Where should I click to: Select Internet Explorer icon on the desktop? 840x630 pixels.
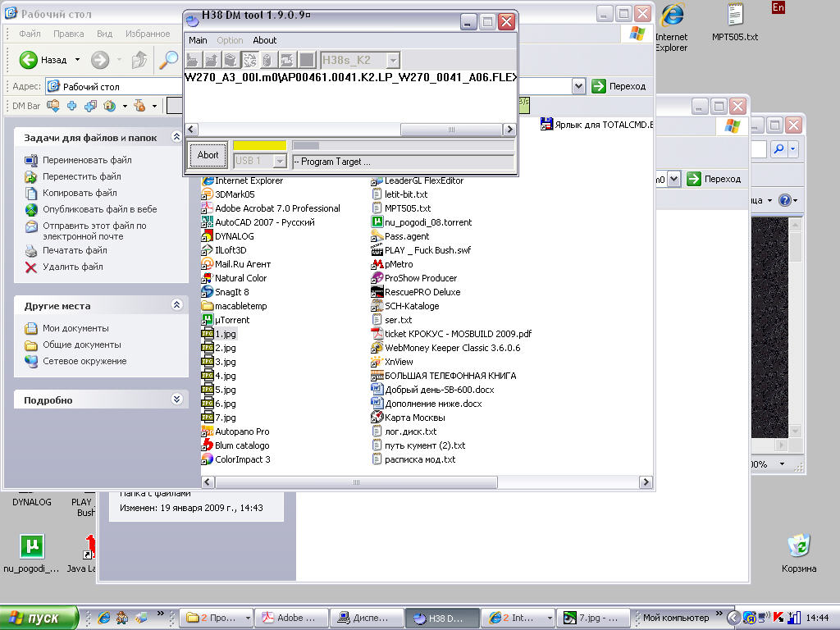672,15
